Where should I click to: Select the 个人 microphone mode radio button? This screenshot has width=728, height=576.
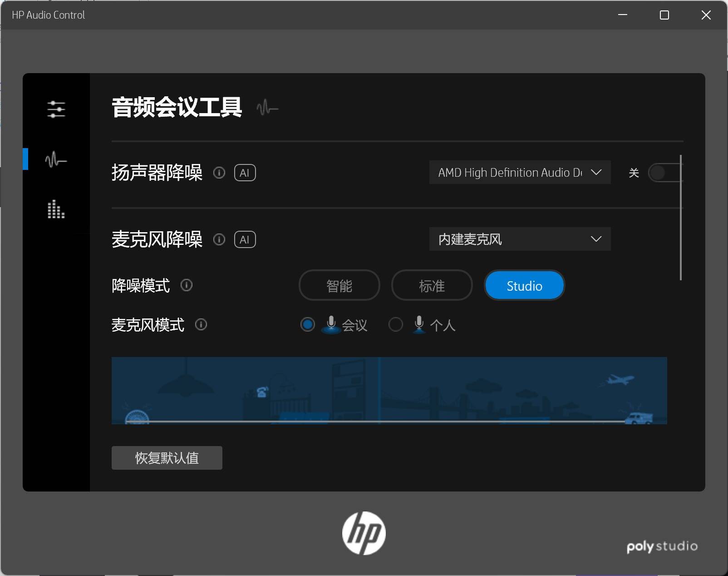coord(396,324)
